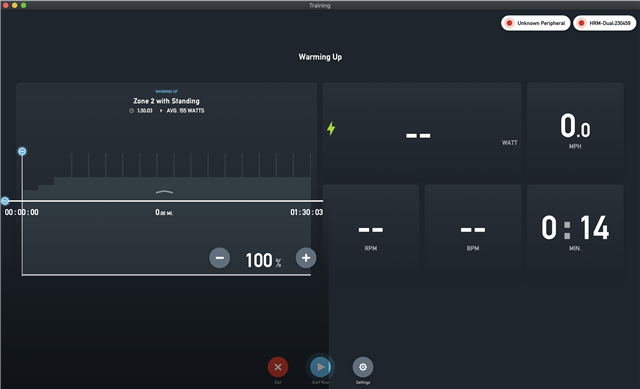The image size is (640, 389).
Task: Click the clock icon beside workout duration
Action: point(131,111)
